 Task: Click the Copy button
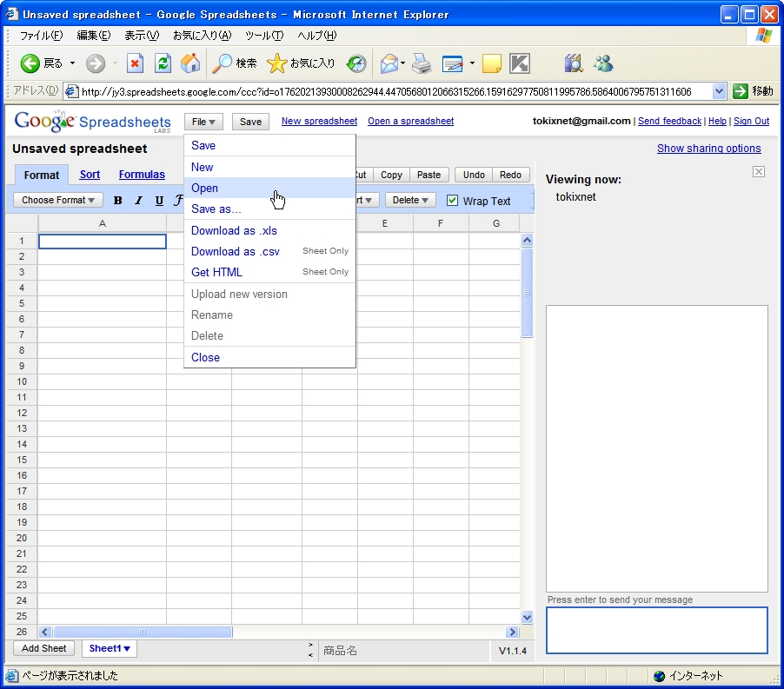coord(391,175)
